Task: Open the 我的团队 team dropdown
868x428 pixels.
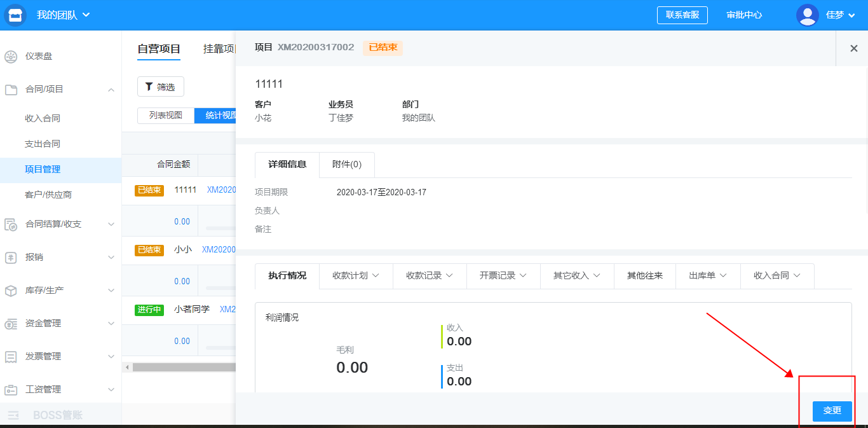Action: (x=64, y=15)
